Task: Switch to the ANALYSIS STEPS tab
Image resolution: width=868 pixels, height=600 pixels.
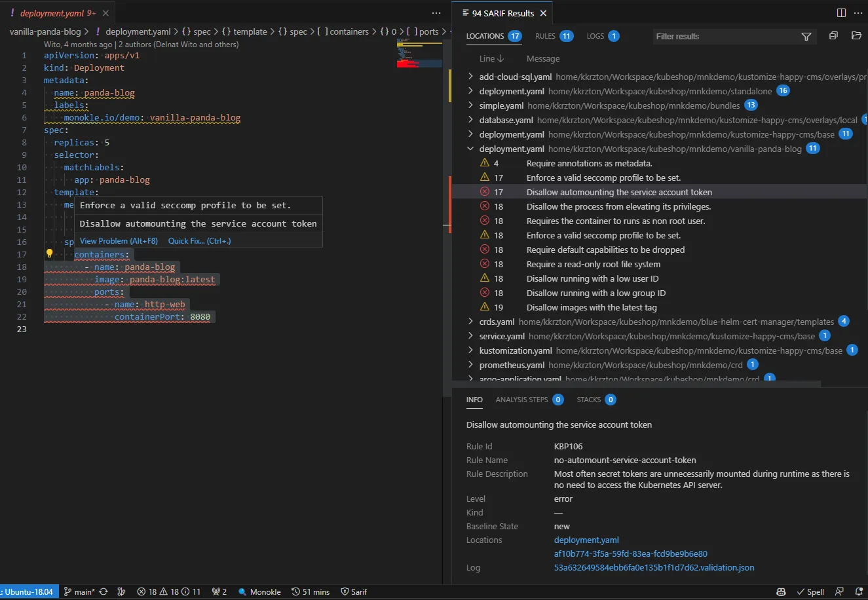Action: click(x=521, y=400)
